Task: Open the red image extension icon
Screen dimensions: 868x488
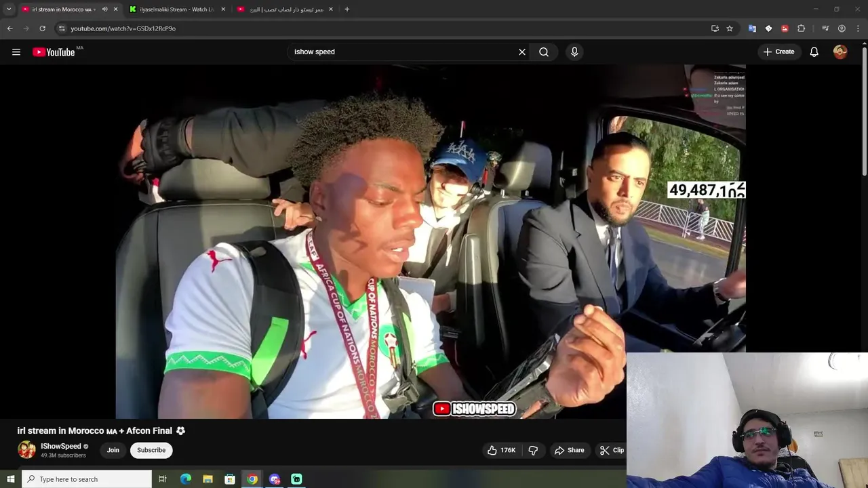Action: tap(785, 28)
